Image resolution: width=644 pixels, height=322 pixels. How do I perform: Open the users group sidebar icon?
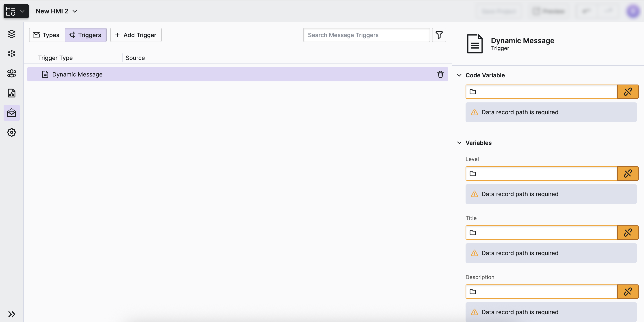(x=11, y=73)
